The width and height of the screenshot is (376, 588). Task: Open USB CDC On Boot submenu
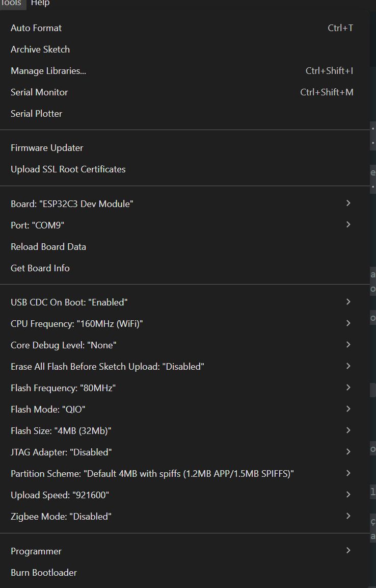coord(69,302)
